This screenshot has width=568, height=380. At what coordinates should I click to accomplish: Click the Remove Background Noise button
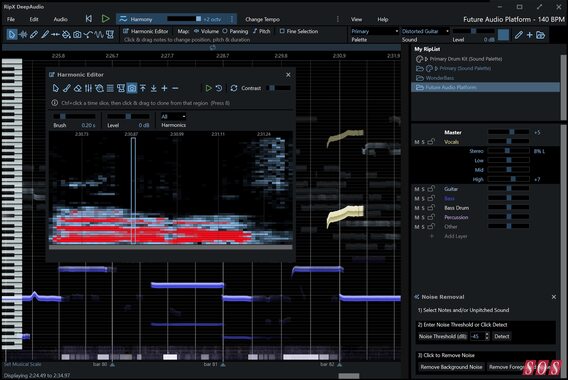[451, 367]
